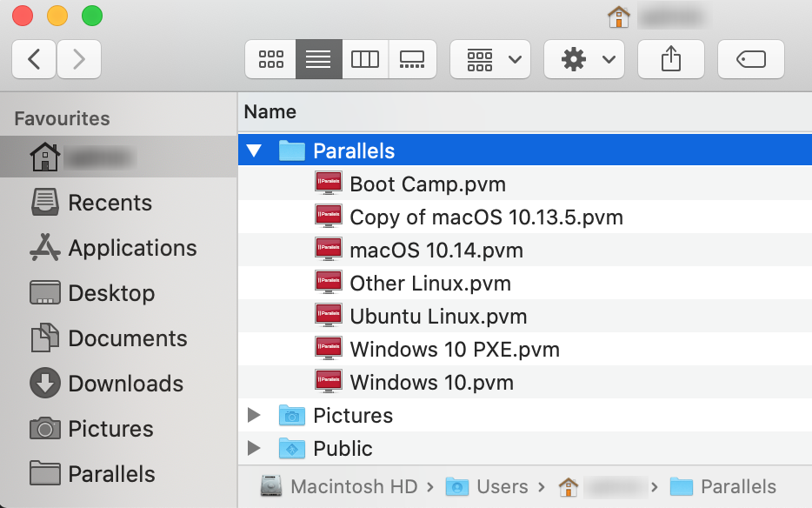Image resolution: width=812 pixels, height=508 pixels.
Task: Go back with the left arrow button
Action: (x=34, y=59)
